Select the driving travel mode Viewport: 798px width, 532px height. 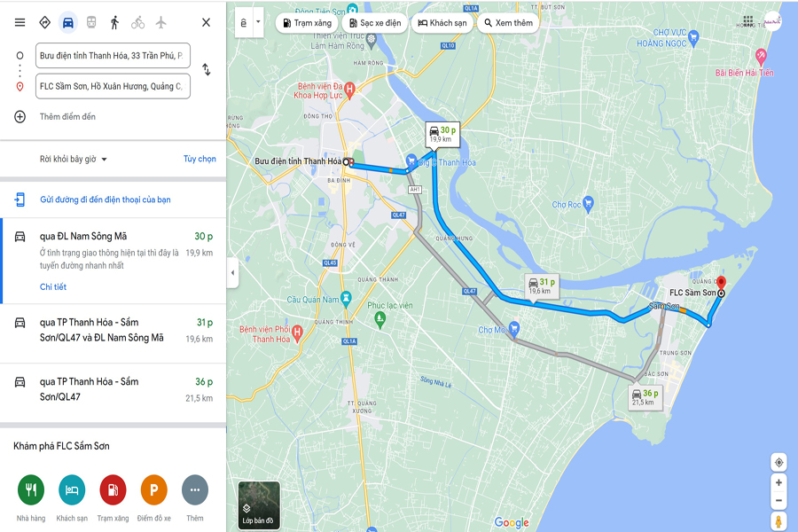tap(67, 22)
